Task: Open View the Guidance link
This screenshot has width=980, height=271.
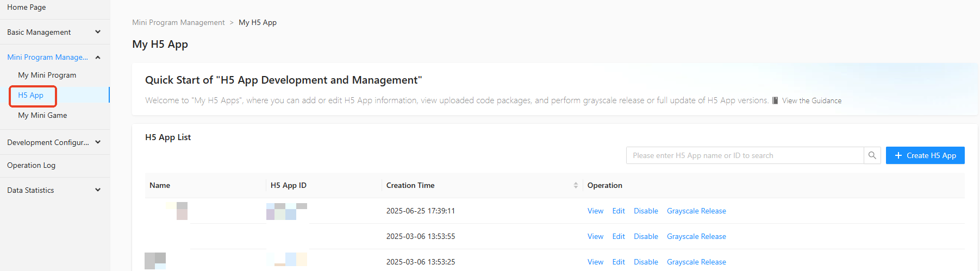Action: pyautogui.click(x=812, y=100)
